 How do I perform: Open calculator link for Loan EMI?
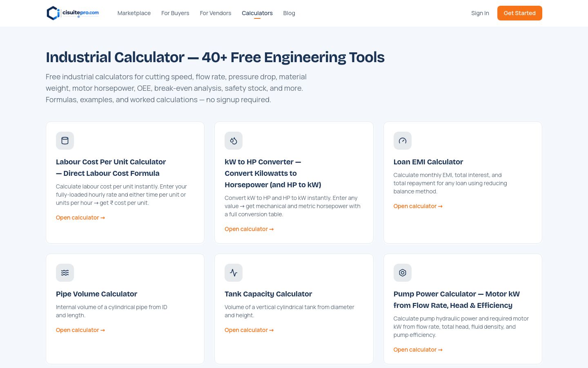pyautogui.click(x=418, y=206)
